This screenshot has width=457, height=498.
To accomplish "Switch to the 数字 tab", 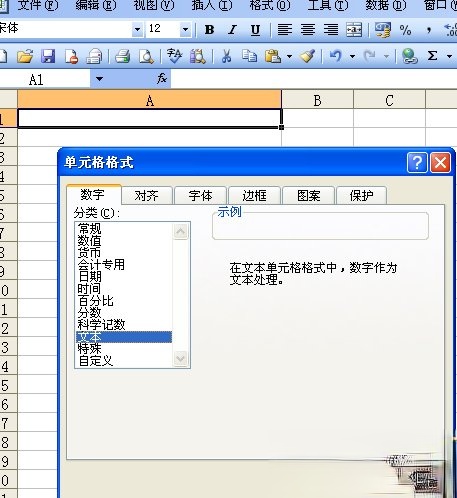I will [93, 195].
